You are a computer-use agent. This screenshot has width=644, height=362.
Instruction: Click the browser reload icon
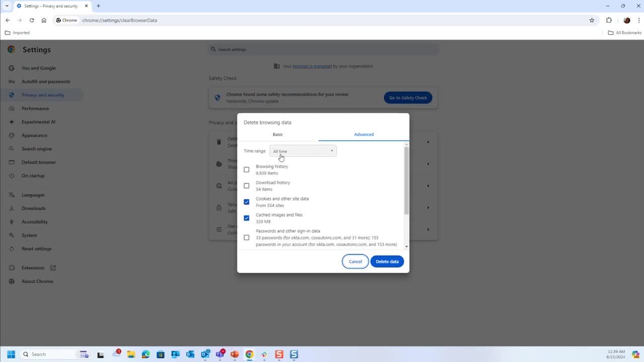tap(32, 20)
